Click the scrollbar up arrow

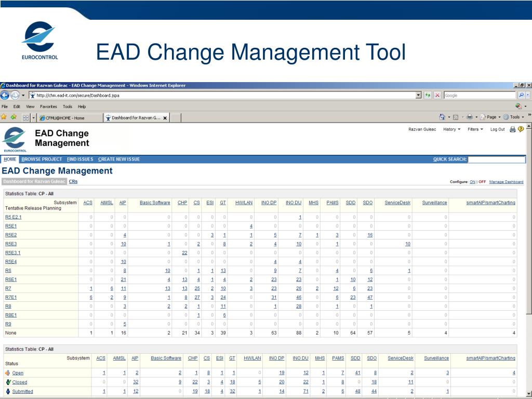[x=529, y=126]
